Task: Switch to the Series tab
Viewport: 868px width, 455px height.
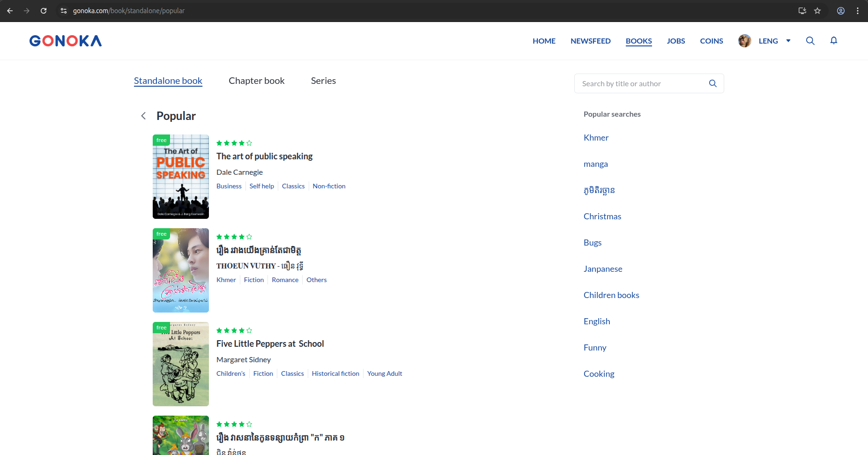Action: 323,81
